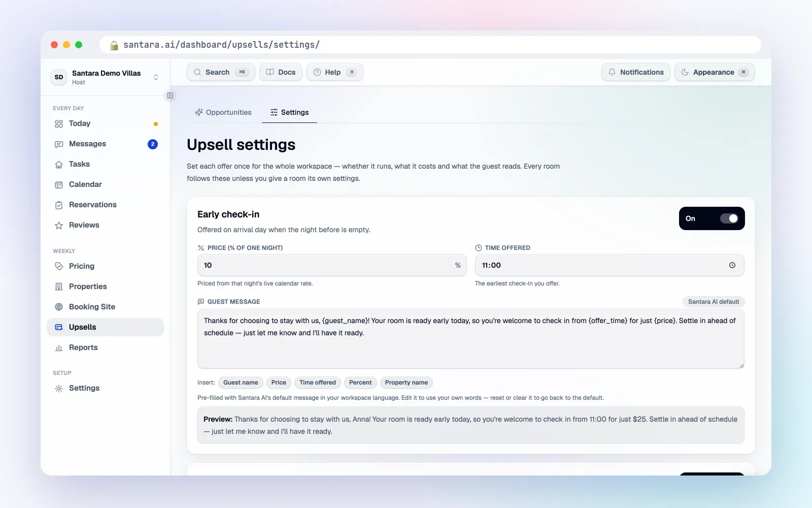Collapse the sidebar with the panel icon
Screen dimensions: 812x508
click(170, 96)
